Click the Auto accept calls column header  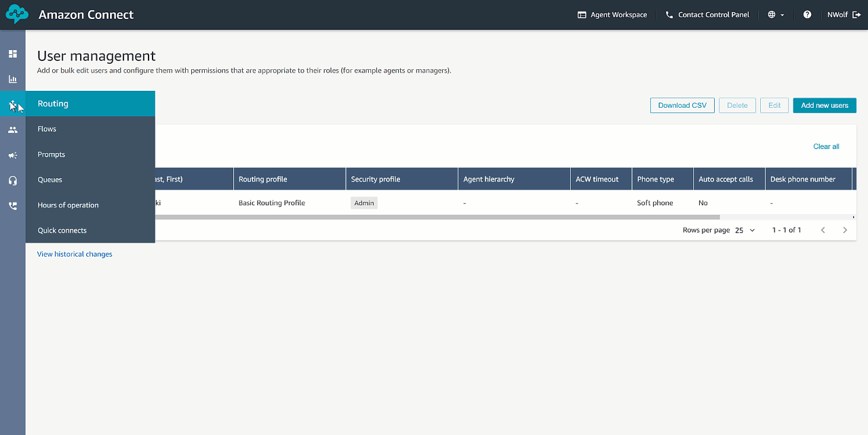[729, 179]
